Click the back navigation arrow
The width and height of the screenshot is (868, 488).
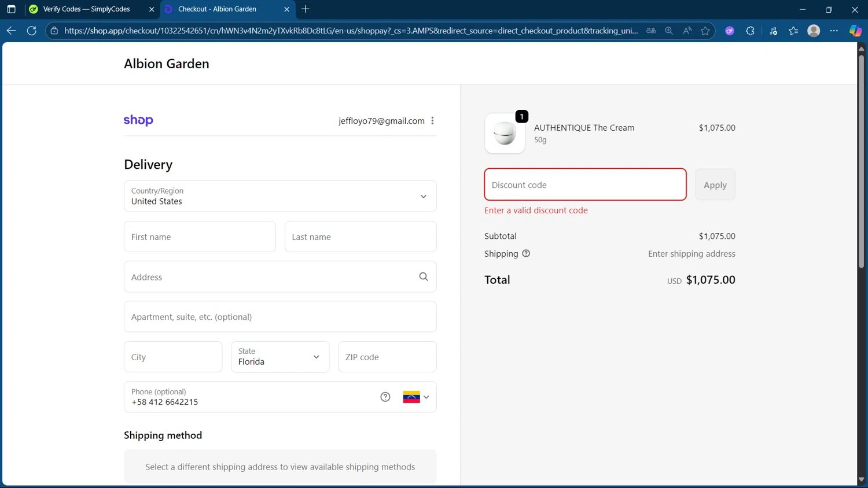click(11, 31)
